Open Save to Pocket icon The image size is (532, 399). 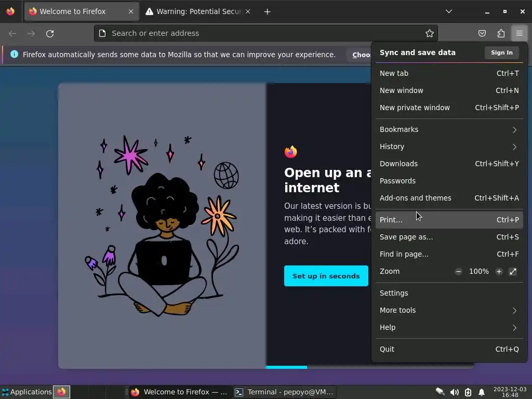(482, 33)
